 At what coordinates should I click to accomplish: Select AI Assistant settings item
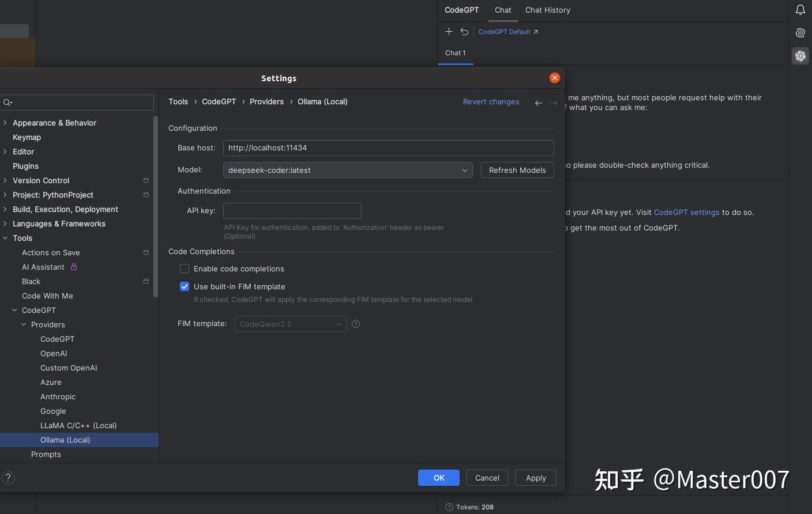[43, 267]
